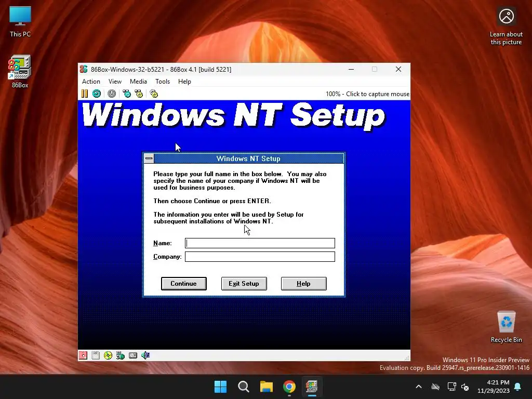Click into the Company input field
The width and height of the screenshot is (532, 399).
point(260,257)
